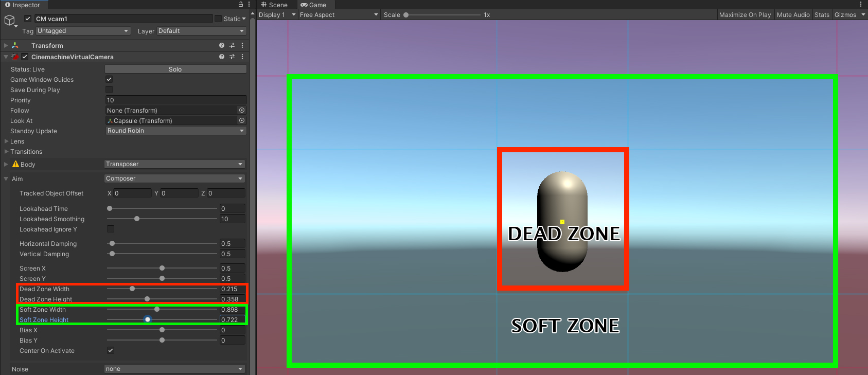Click the Solo button
Screen dimensions: 868x375
click(175, 69)
